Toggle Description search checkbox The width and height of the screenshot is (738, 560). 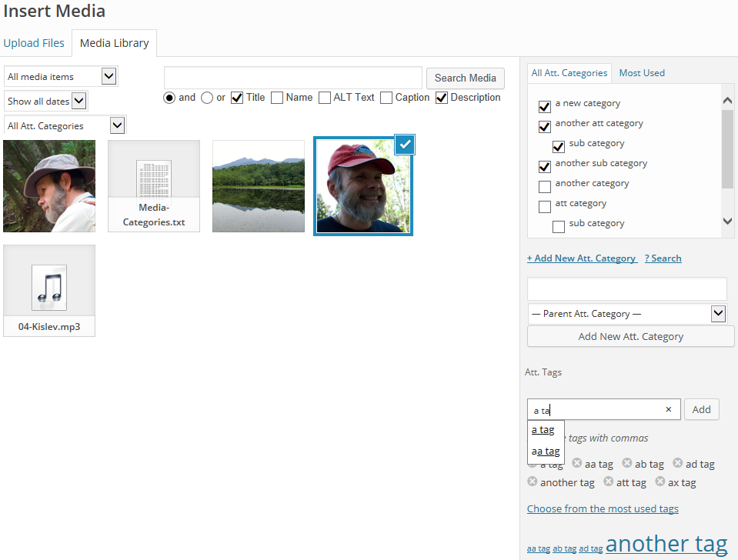point(442,98)
